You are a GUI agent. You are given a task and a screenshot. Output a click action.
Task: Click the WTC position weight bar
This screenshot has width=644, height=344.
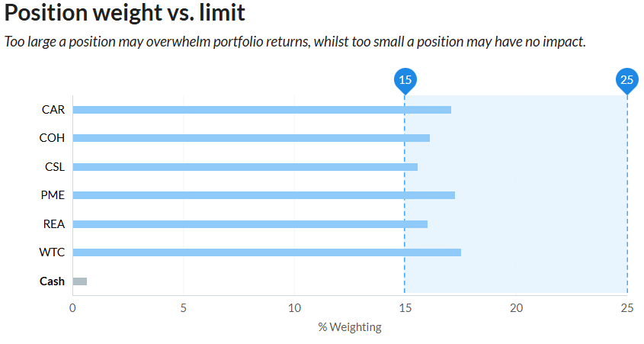click(266, 252)
